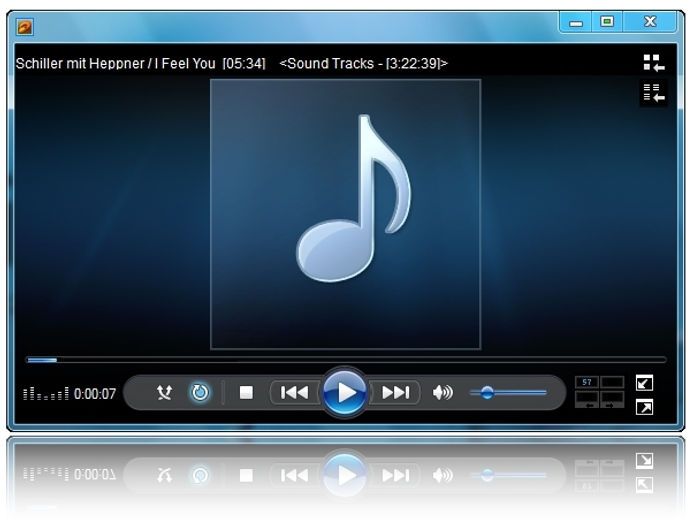Click the shrink window arrow icon
This screenshot has width=690, height=518.
coord(644,383)
